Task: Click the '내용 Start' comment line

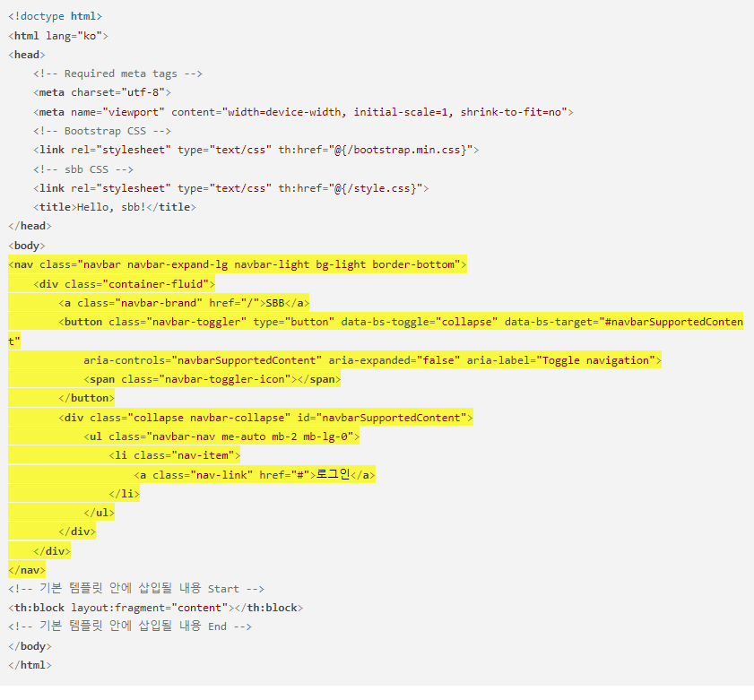Action: coord(136,589)
